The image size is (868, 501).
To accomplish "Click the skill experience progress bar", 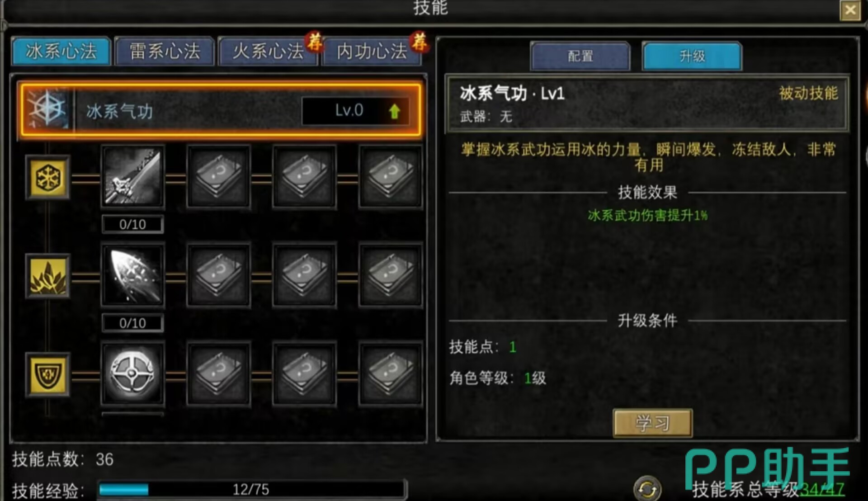I will 251,489.
